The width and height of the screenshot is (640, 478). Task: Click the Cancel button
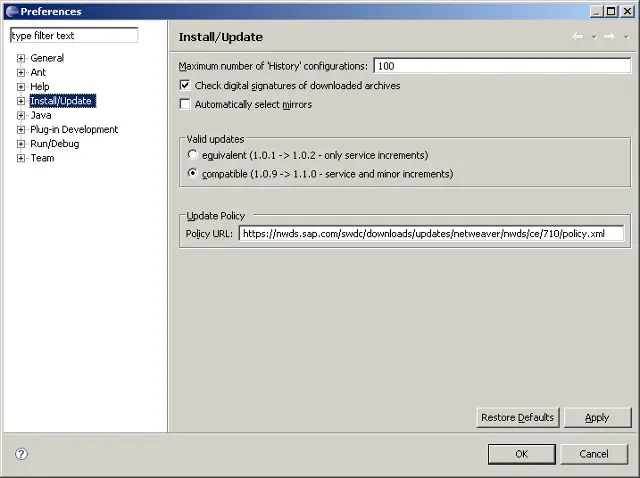coord(594,454)
